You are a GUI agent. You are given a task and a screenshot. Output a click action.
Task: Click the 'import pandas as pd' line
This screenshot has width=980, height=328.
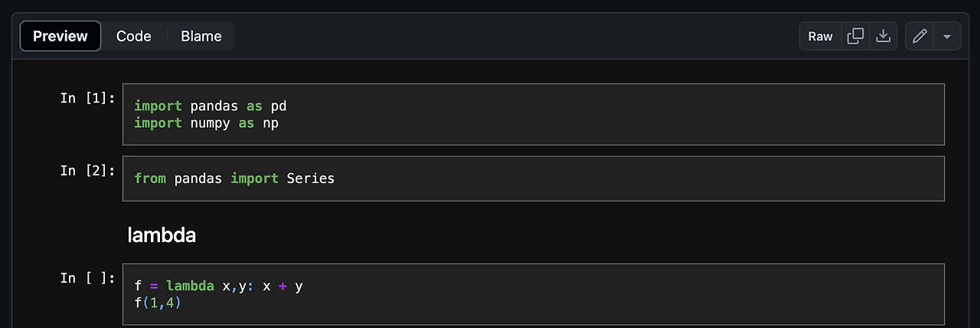point(211,107)
